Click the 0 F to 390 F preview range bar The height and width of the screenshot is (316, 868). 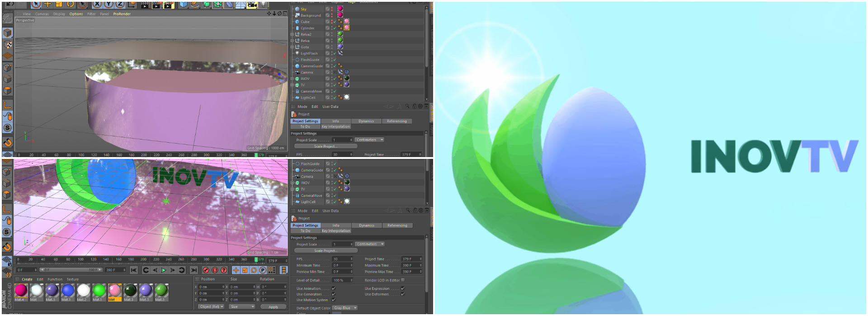coord(71,270)
